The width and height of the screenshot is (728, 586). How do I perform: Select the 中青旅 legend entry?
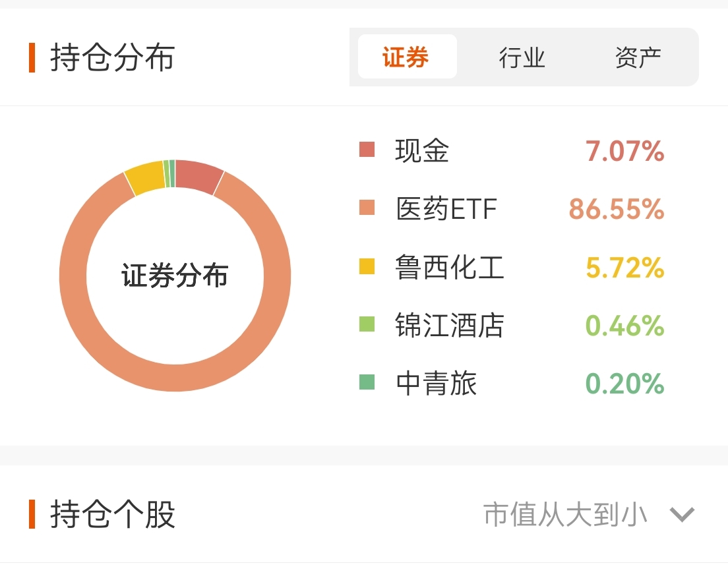pos(436,383)
